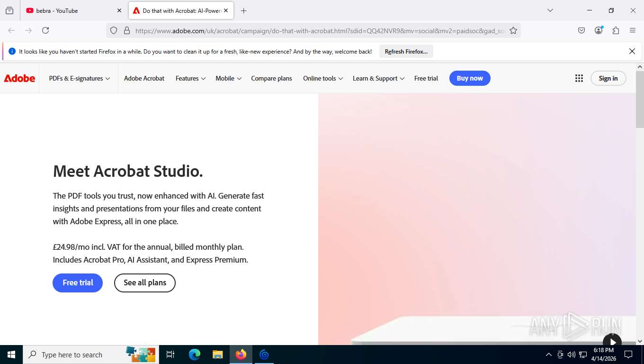The width and height of the screenshot is (644, 364).
Task: Focus the adobe.com URL address bar
Action: pos(320,31)
